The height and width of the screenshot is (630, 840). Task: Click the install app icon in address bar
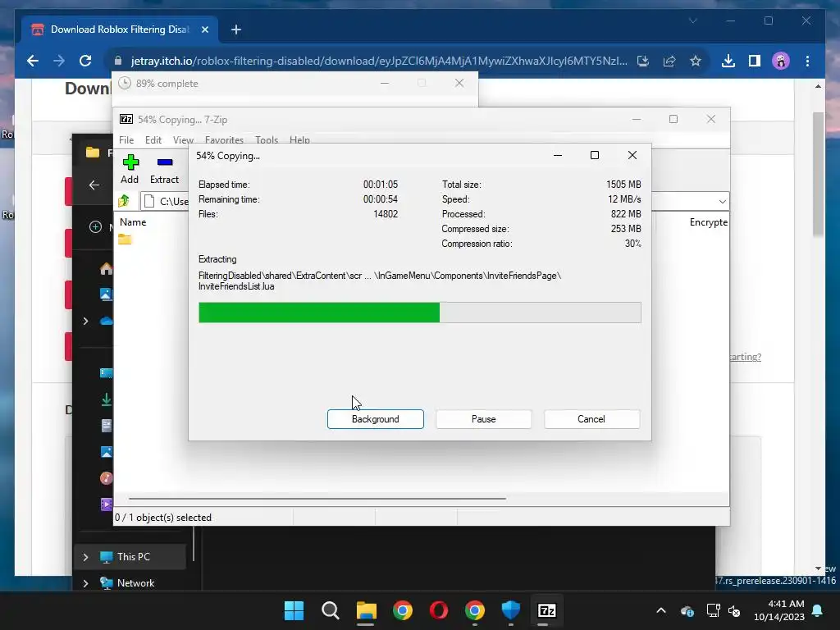click(643, 61)
